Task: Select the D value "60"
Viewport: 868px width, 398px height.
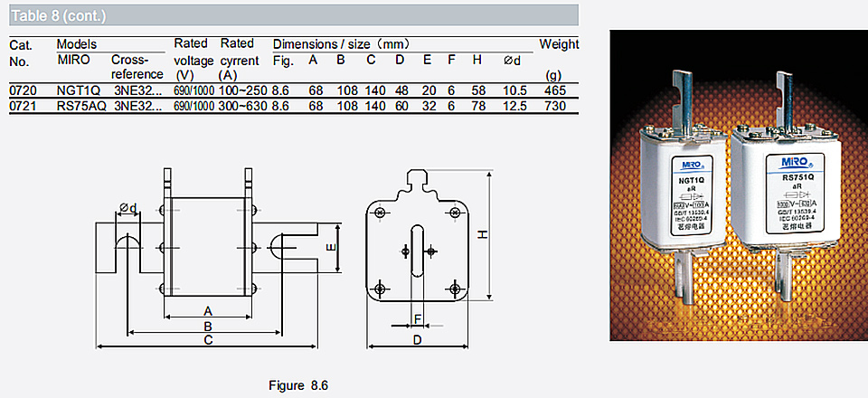Action: (401, 106)
